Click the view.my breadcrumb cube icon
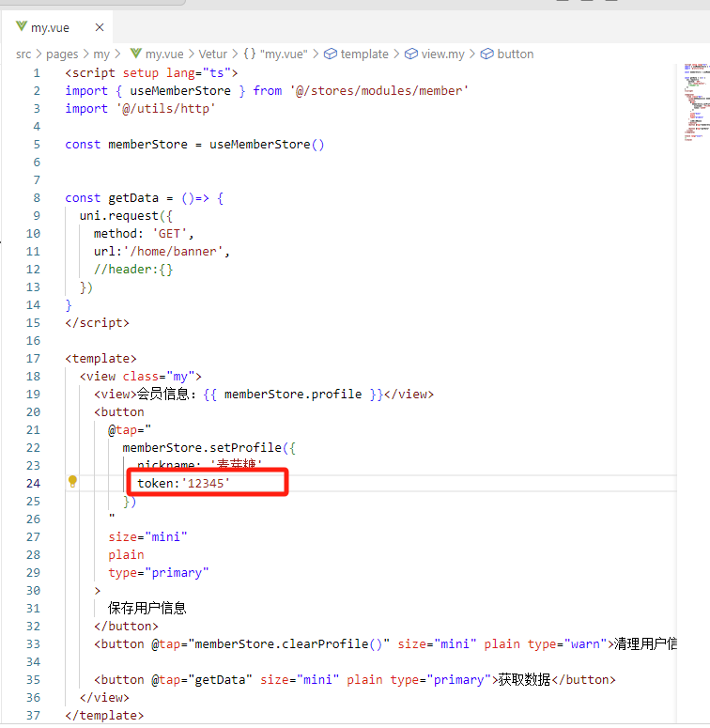 410,54
